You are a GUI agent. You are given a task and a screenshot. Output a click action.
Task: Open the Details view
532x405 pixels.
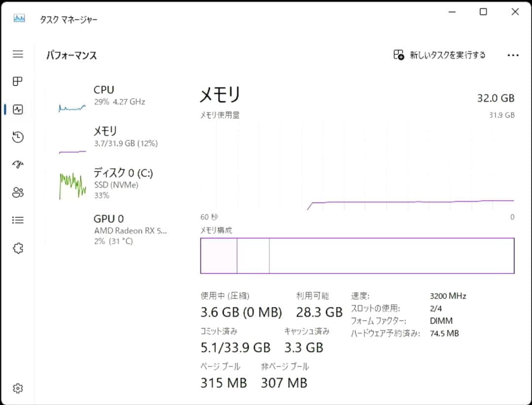coord(18,220)
